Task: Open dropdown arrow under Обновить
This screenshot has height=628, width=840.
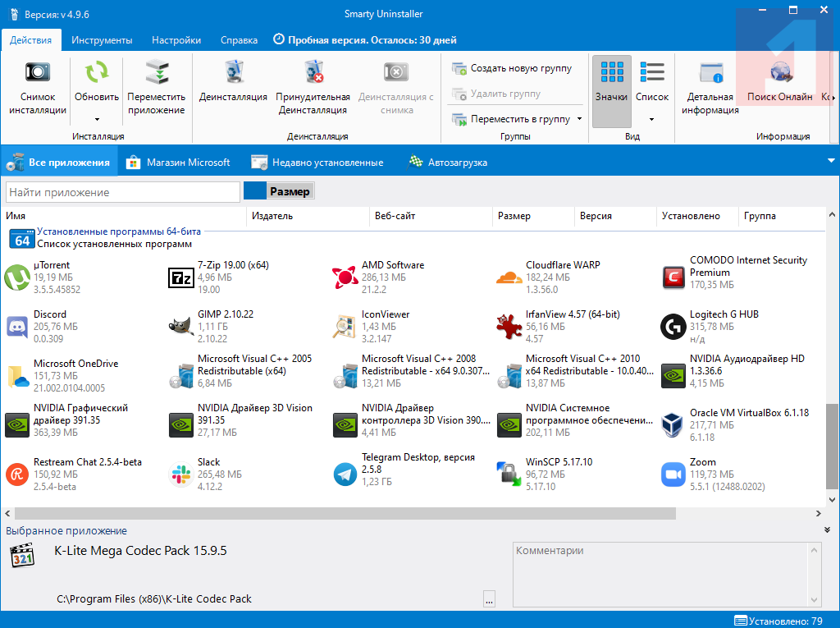Action: point(97,119)
